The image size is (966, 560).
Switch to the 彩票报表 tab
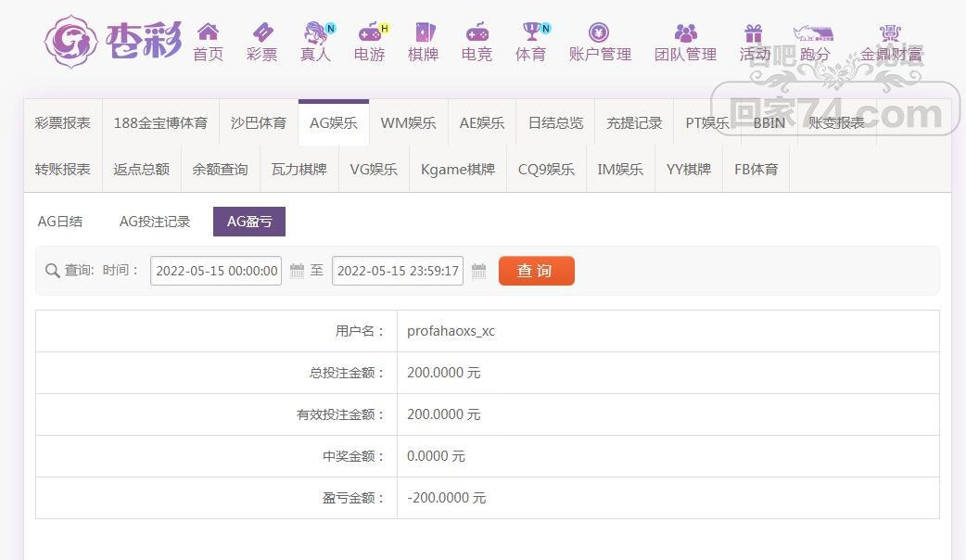[x=62, y=122]
